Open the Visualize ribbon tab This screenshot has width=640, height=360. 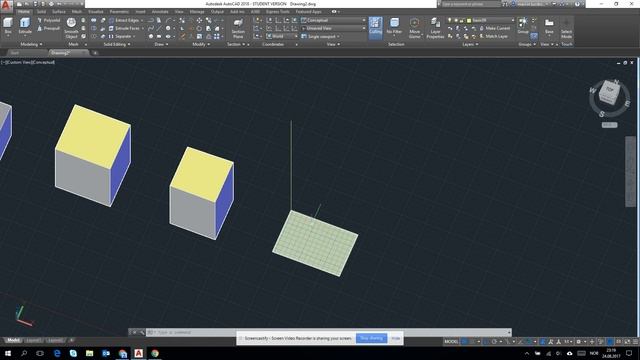coord(96,12)
